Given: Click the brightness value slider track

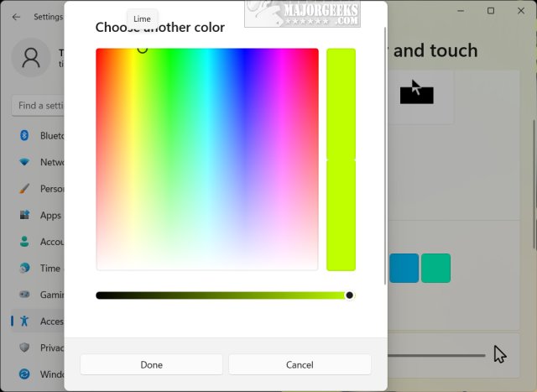Looking at the screenshot, I should coord(222,295).
